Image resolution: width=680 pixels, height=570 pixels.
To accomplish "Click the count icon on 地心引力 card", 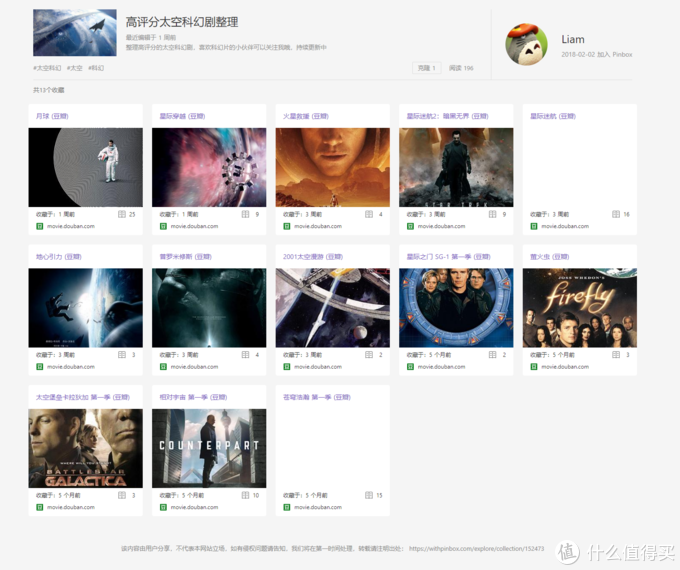I will coord(122,355).
